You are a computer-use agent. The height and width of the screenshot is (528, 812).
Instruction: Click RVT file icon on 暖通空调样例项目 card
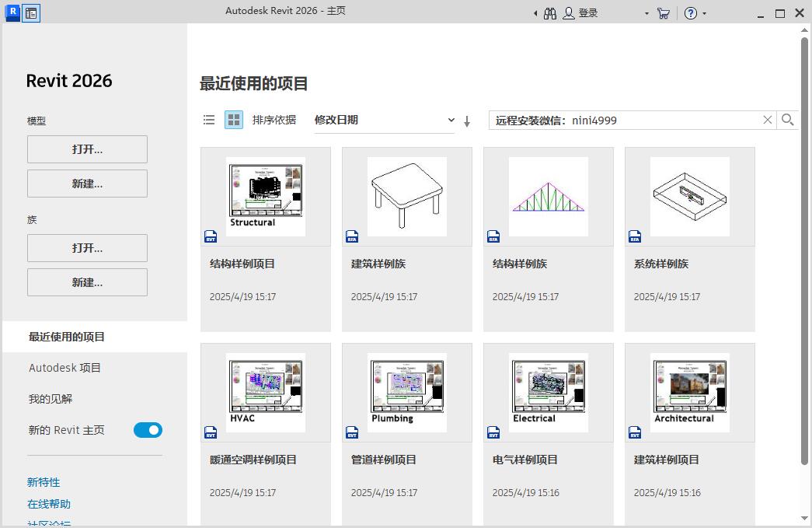[x=211, y=432]
